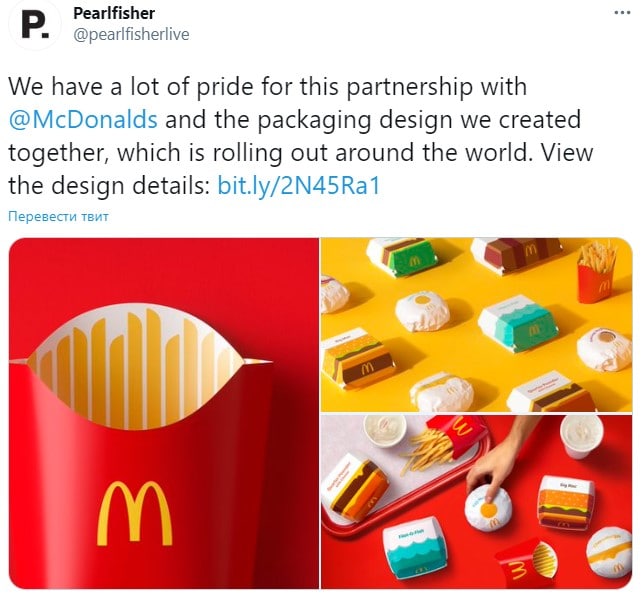This screenshot has height=597, width=643.
Task: Click the golden arches logo on fries box
Action: 135,513
